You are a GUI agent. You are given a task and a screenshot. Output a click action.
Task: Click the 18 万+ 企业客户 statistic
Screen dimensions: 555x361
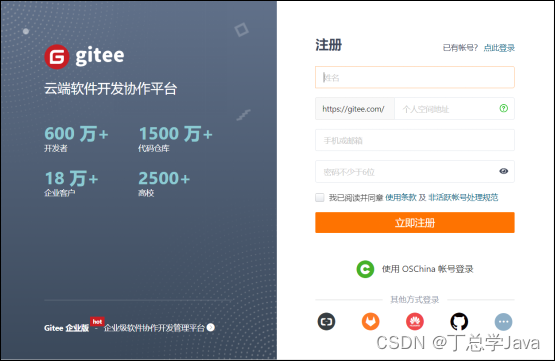(x=71, y=183)
